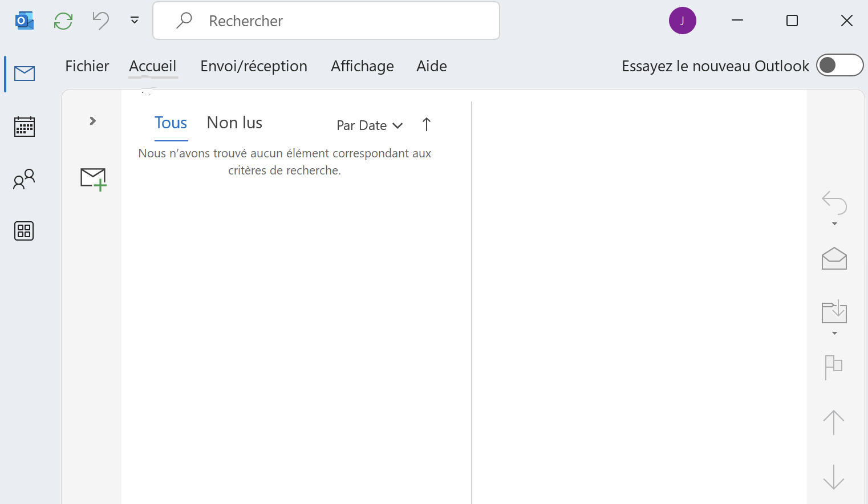This screenshot has width=868, height=504.
Task: Flag the current message
Action: click(x=833, y=367)
